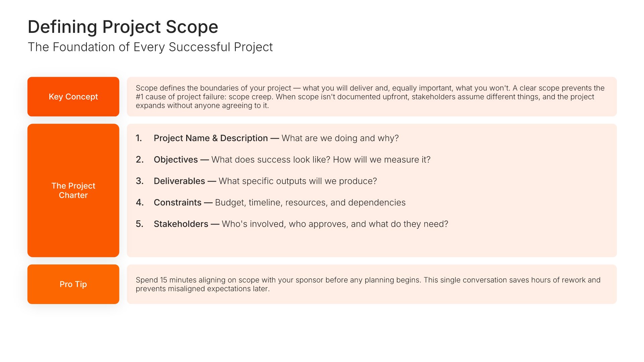Click the Objectives list item
This screenshot has width=644, height=362.
click(x=283, y=160)
